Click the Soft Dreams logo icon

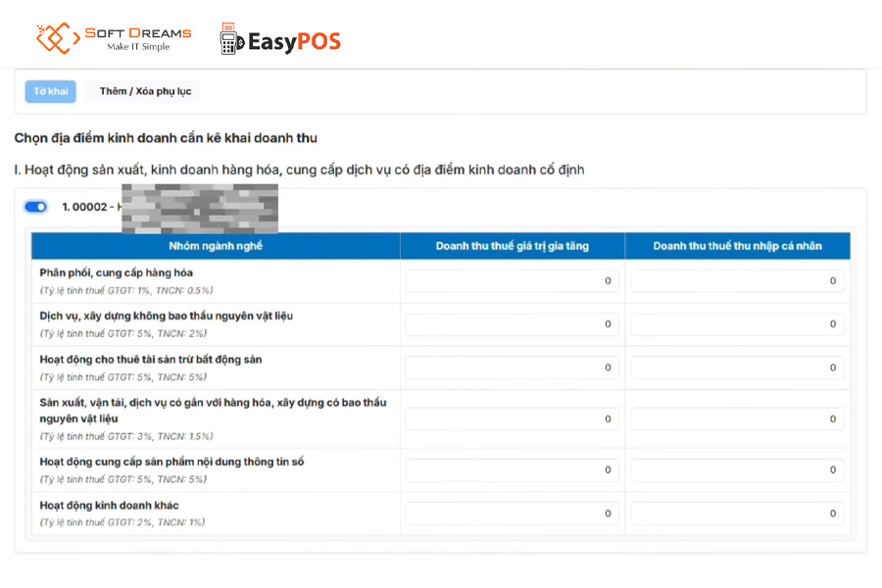[x=58, y=38]
